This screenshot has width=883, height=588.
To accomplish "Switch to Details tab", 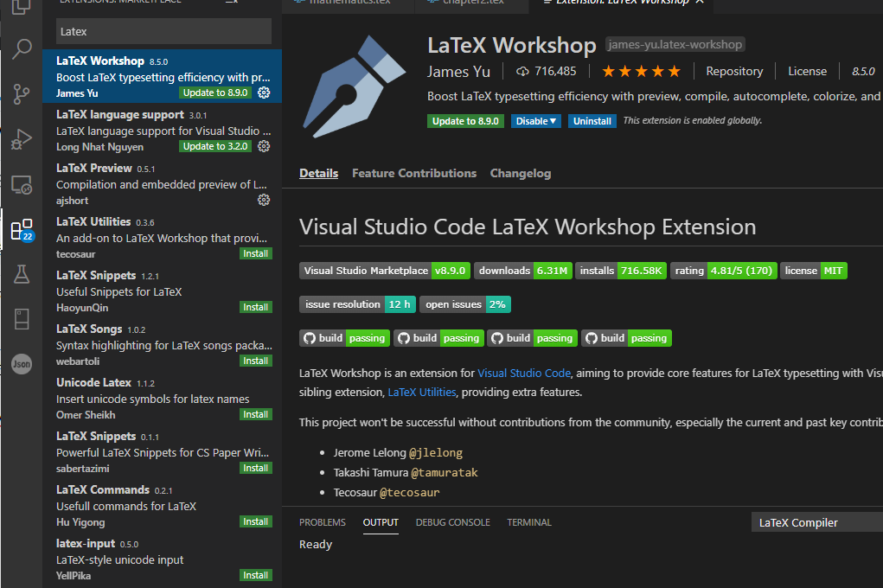I will tap(319, 174).
